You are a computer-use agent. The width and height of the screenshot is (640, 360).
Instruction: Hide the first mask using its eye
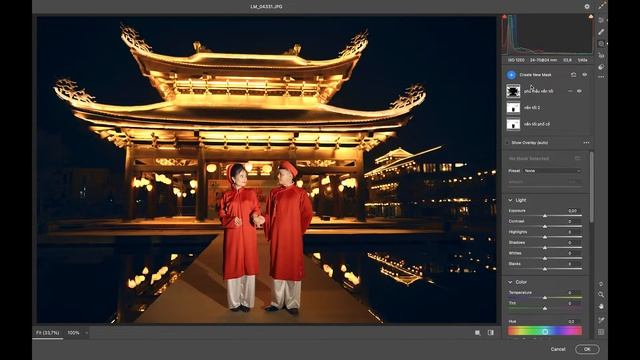coord(579,91)
